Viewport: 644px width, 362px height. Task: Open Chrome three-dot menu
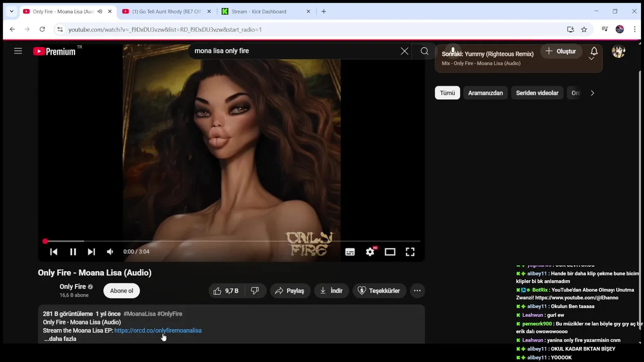click(634, 30)
